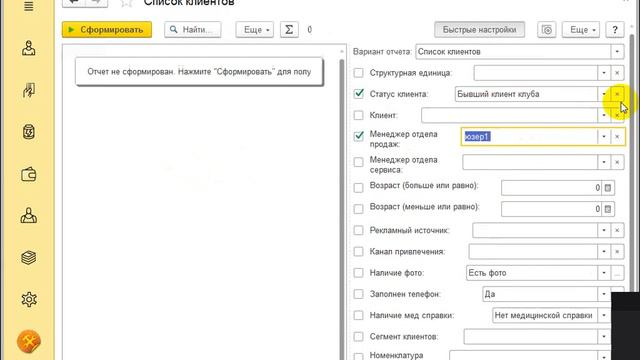The image size is (640, 360).
Task: Open the clients section icon in sidebar
Action: [29, 48]
